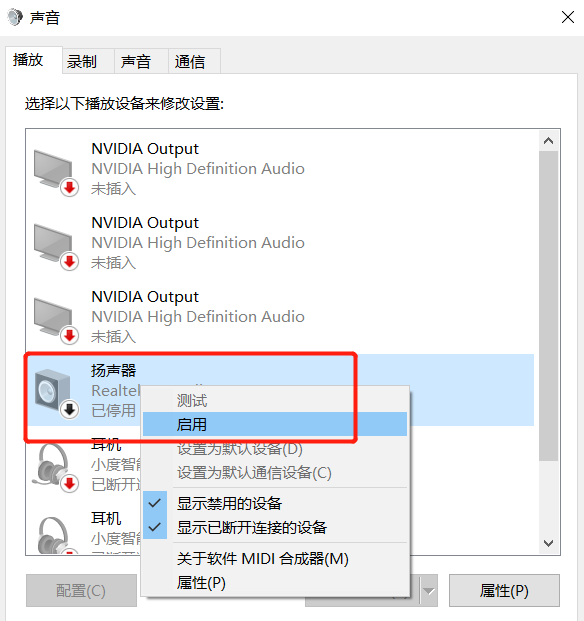Click the scrollbar down arrow
The image size is (584, 621).
[x=548, y=543]
